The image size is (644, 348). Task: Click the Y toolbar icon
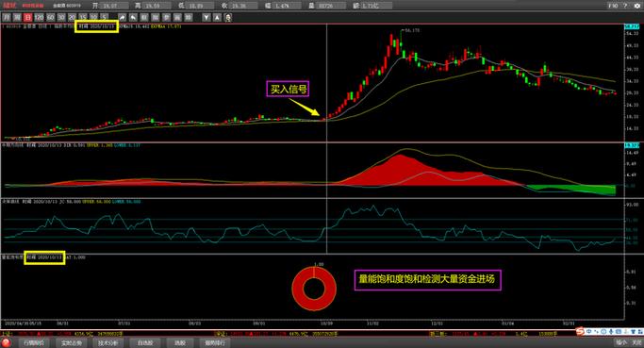(206, 17)
